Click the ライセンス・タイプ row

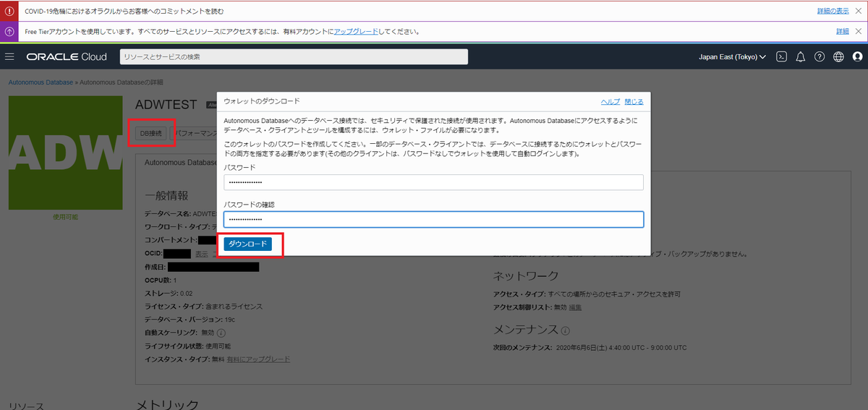click(203, 306)
